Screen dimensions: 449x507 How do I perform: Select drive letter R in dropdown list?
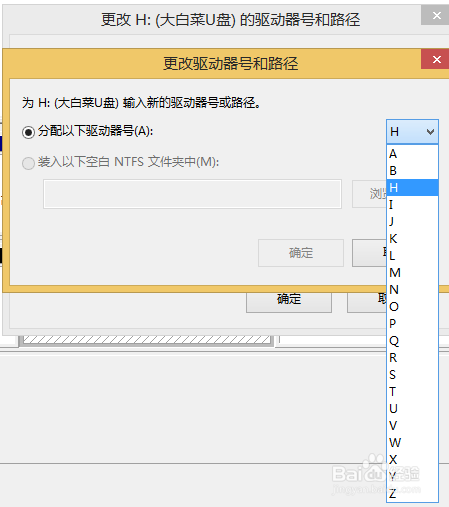(412, 358)
